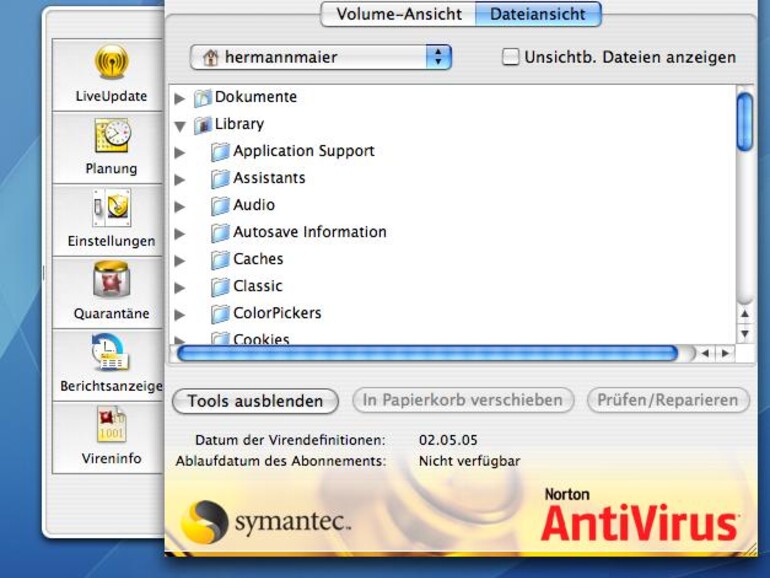Image resolution: width=770 pixels, height=578 pixels.
Task: Select the Cookies row label
Action: pos(261,339)
